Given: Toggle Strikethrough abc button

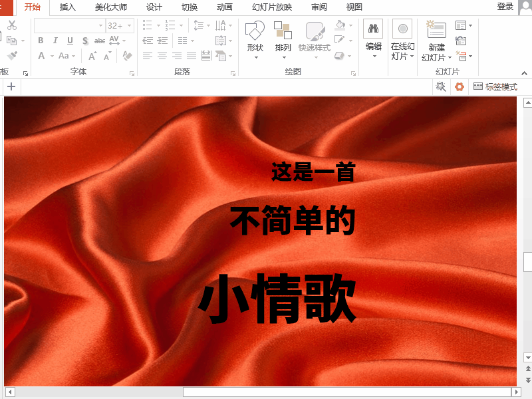Looking at the screenshot, I should 100,41.
